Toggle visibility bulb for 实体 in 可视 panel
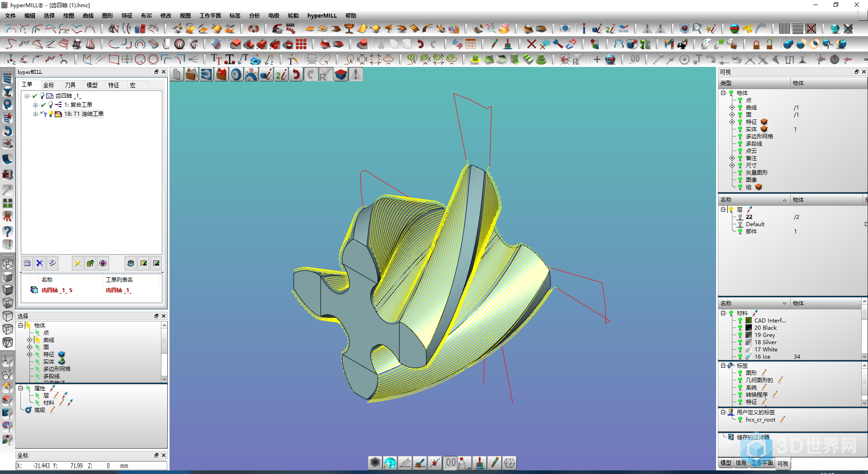Screen dimensions: 868x474 (740, 129)
